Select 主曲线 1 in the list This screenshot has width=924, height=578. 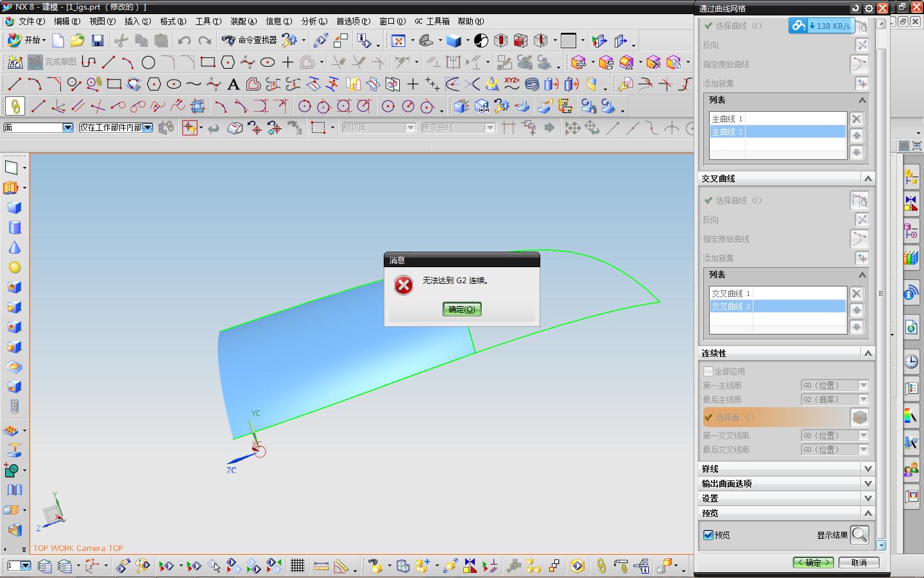[x=778, y=119]
